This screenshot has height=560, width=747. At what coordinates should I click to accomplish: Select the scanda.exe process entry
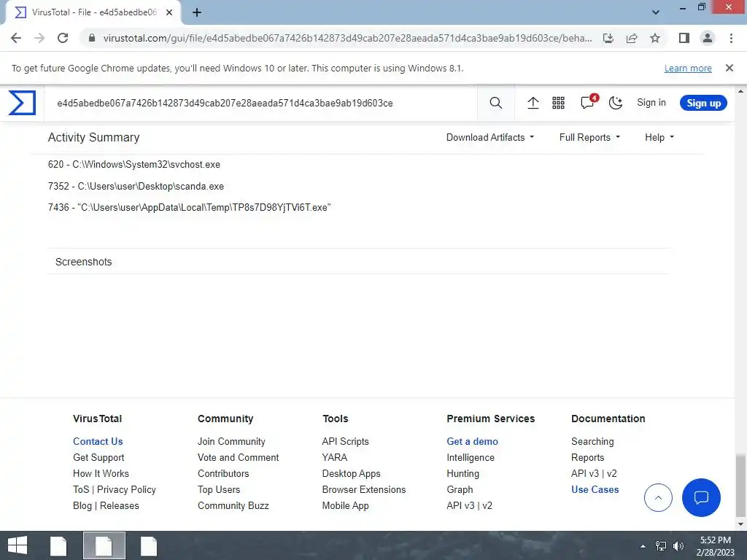(136, 186)
